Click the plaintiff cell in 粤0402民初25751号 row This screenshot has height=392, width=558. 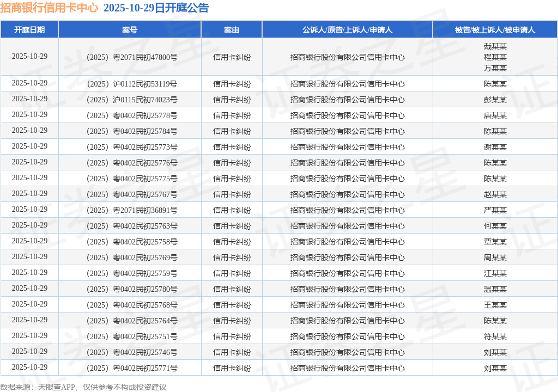point(347,336)
